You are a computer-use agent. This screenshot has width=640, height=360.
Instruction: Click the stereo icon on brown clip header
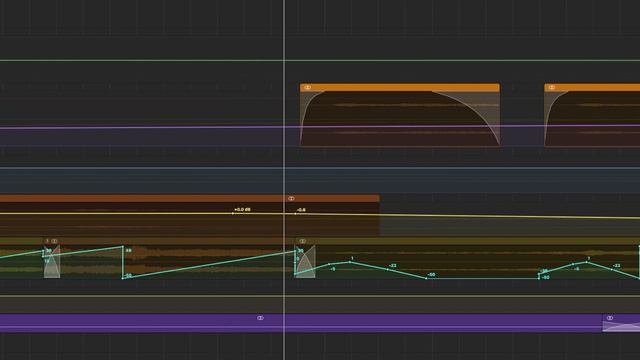tap(291, 198)
